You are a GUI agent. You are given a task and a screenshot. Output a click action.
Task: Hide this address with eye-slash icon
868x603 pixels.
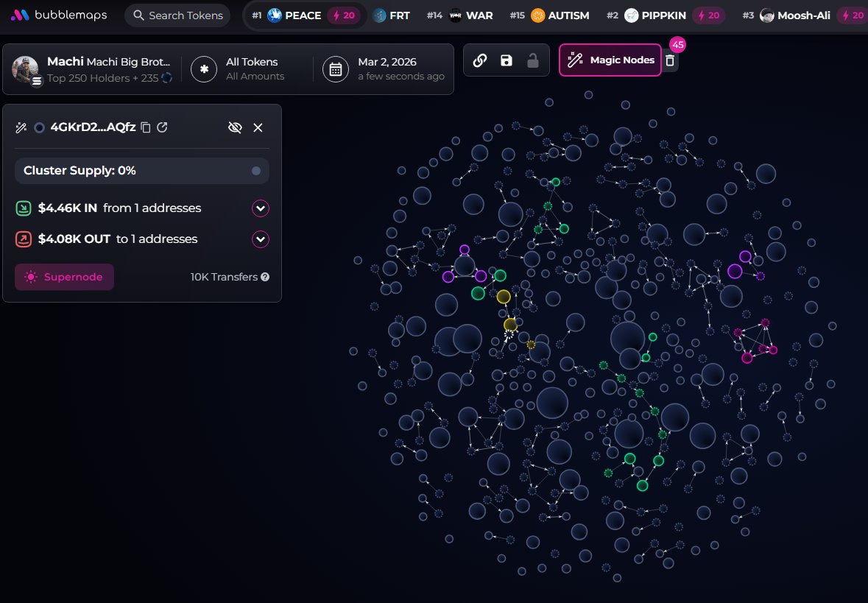click(x=236, y=127)
